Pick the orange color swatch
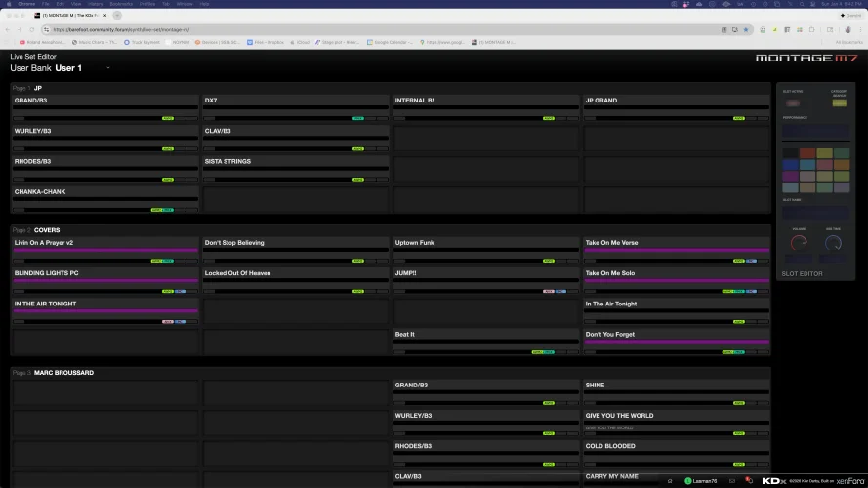This screenshot has height=488, width=868. (x=842, y=165)
